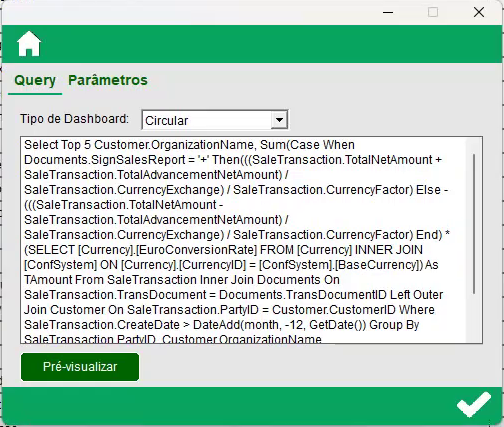Open the Parâmetros tab
504x427 pixels.
pos(108,80)
